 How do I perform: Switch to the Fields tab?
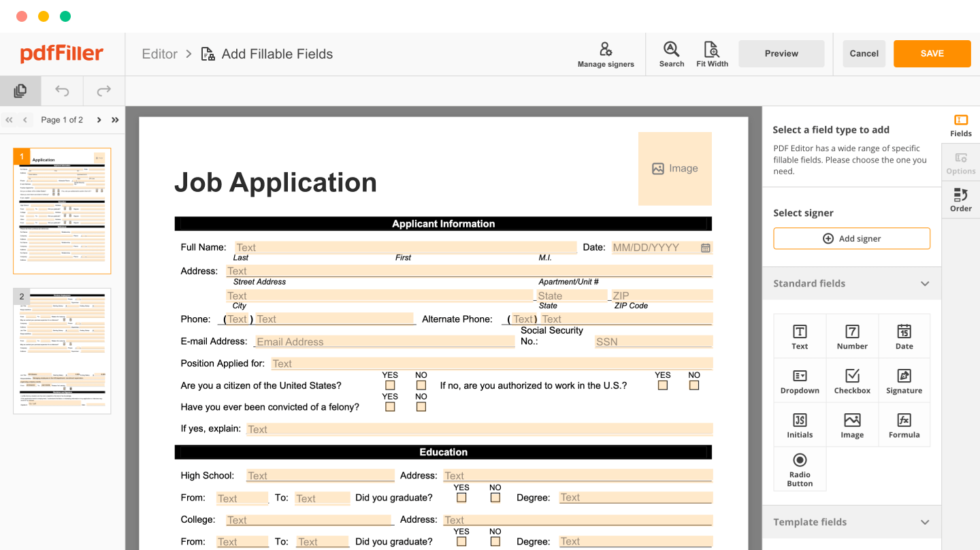[x=960, y=124]
